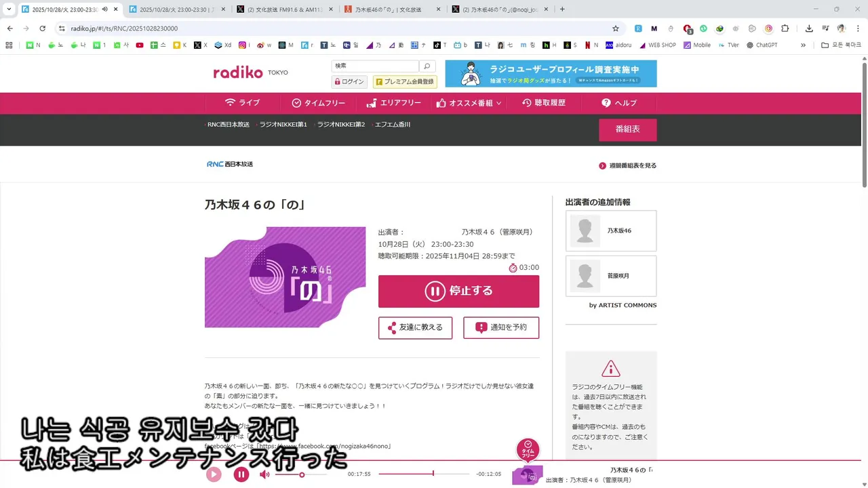Viewport: 868px width, 488px height.
Task: Open the Instagram bookmark
Action: 244,45
